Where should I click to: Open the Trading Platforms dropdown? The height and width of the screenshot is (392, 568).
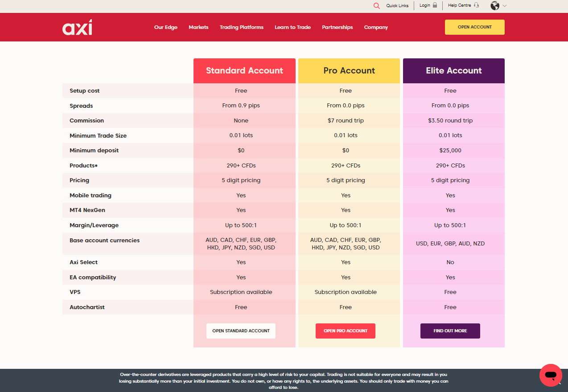click(x=241, y=27)
